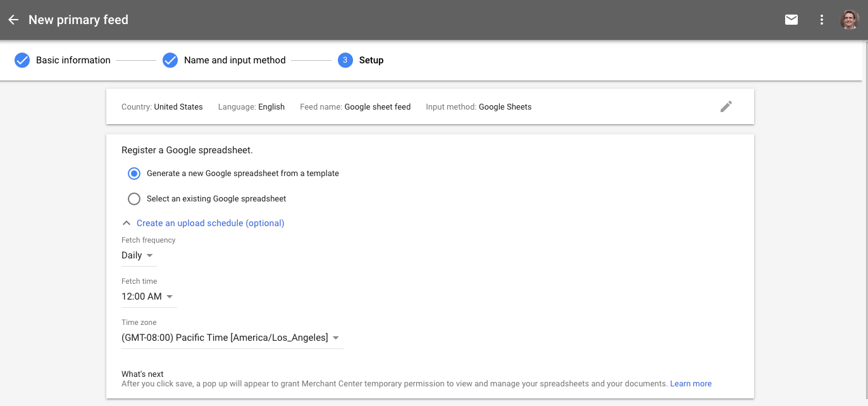Click the step 3 Setup circle icon

click(345, 60)
